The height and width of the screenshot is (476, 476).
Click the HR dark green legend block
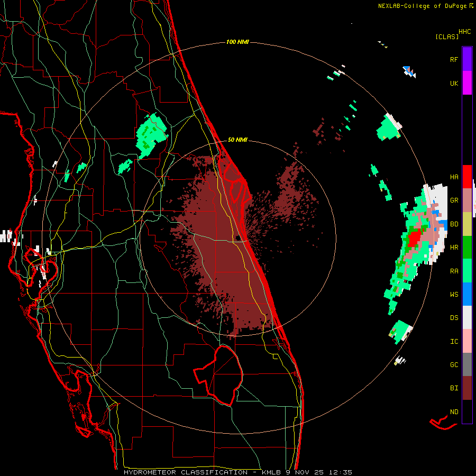[x=467, y=248]
